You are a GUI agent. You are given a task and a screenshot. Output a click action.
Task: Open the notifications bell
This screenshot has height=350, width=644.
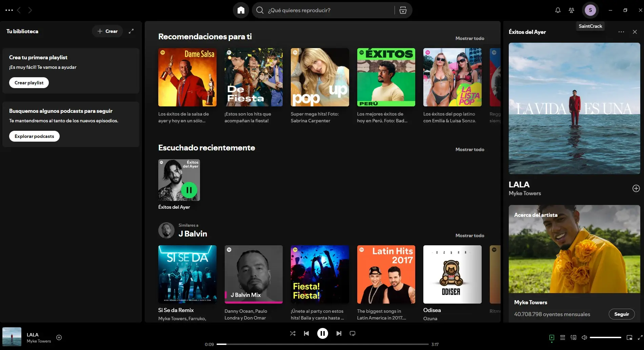coord(558,10)
